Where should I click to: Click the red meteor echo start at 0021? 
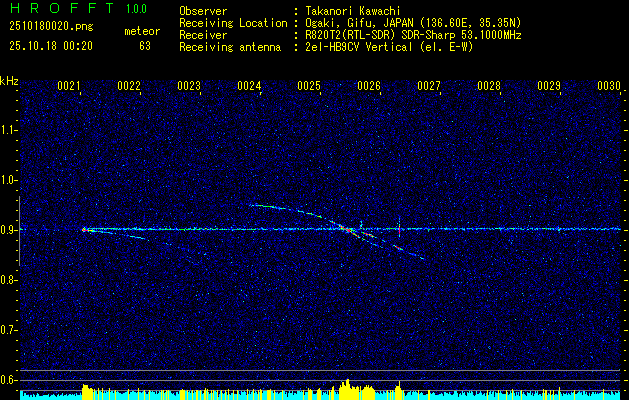coord(84,230)
